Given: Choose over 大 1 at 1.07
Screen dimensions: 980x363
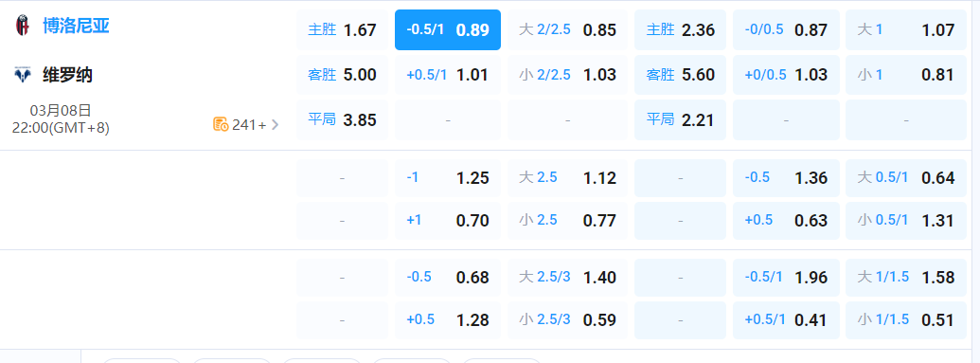Looking at the screenshot, I should point(906,29).
